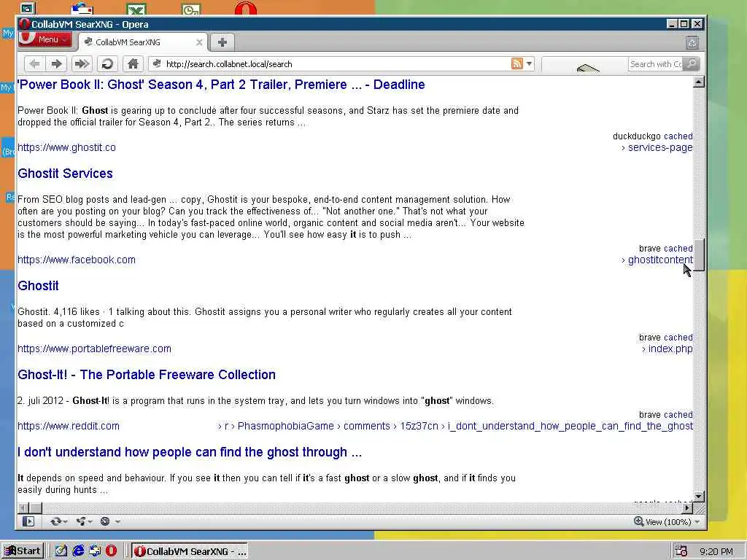Open the https://www.facebook.com URL link
Screen dimensions: 747x560
pyautogui.click(x=76, y=260)
